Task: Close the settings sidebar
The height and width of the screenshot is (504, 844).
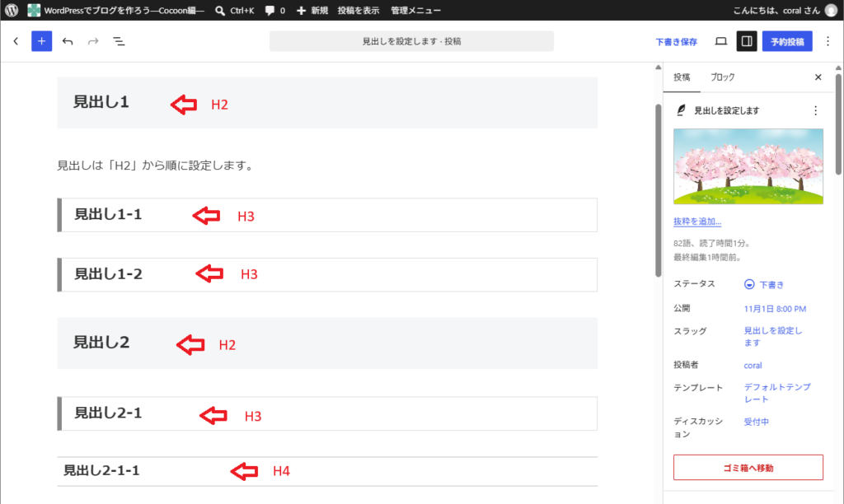Action: (818, 77)
